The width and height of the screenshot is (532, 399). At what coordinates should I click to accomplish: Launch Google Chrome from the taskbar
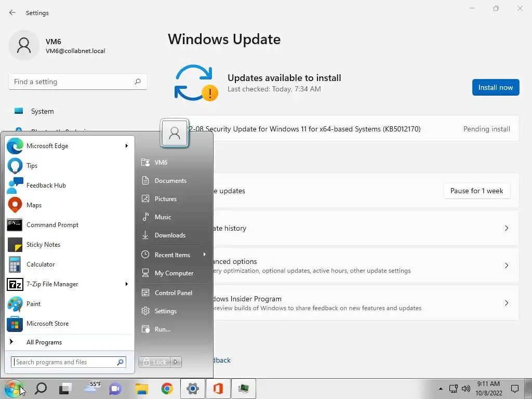pyautogui.click(x=167, y=389)
